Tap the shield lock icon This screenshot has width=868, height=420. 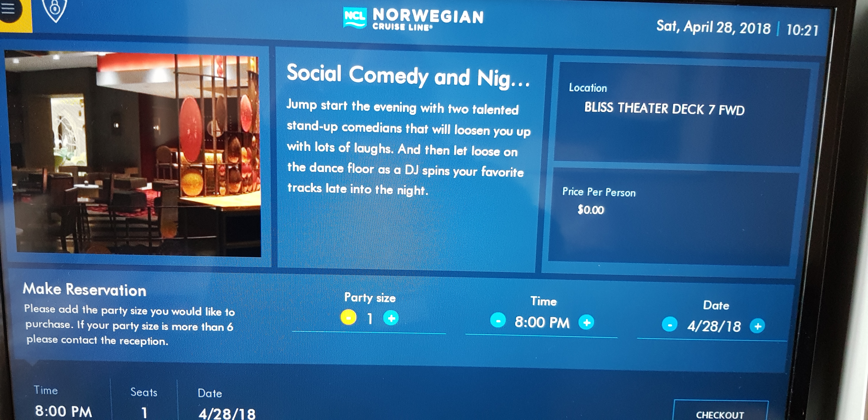pyautogui.click(x=55, y=10)
